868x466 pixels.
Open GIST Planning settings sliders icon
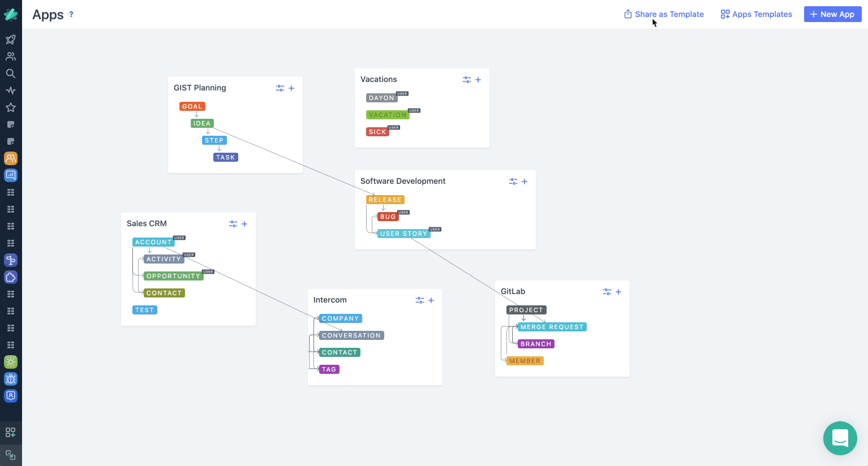pyautogui.click(x=280, y=88)
